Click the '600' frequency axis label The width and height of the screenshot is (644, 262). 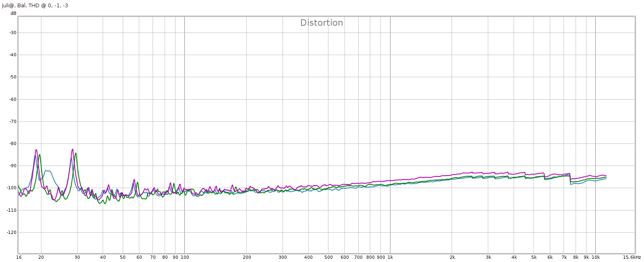345,258
